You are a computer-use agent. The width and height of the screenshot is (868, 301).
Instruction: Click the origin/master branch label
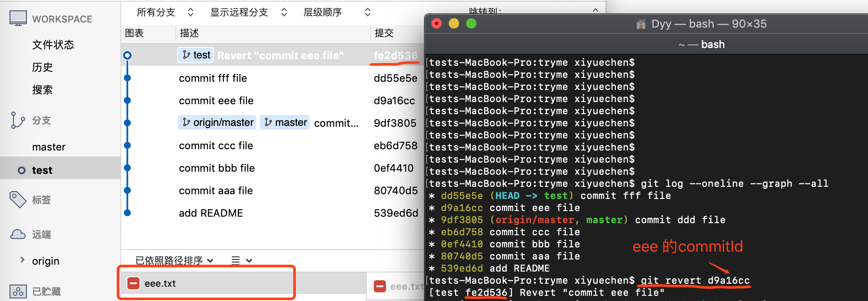pos(217,122)
